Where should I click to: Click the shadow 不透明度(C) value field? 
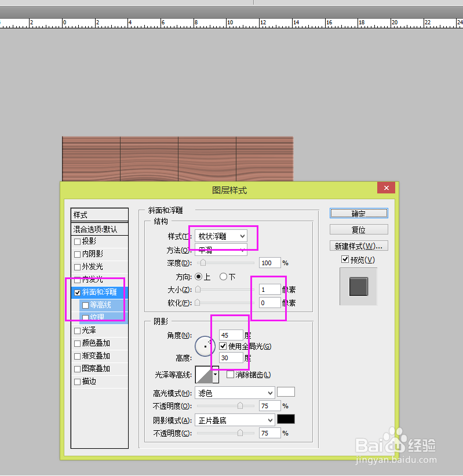(x=269, y=433)
